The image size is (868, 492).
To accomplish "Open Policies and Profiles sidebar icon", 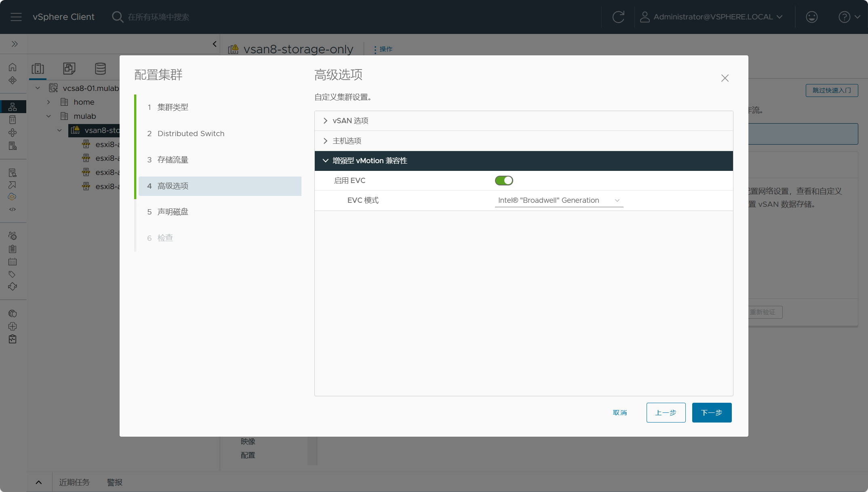I will pos(13,172).
